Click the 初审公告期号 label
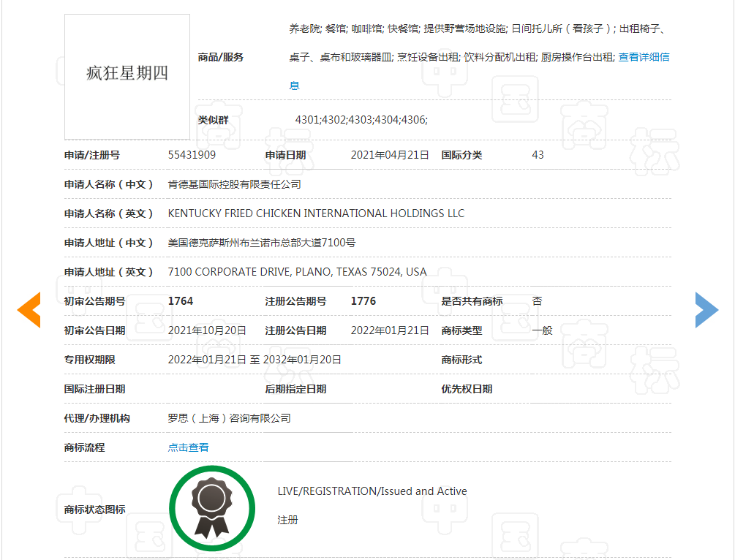This screenshot has width=735, height=560. 94,301
